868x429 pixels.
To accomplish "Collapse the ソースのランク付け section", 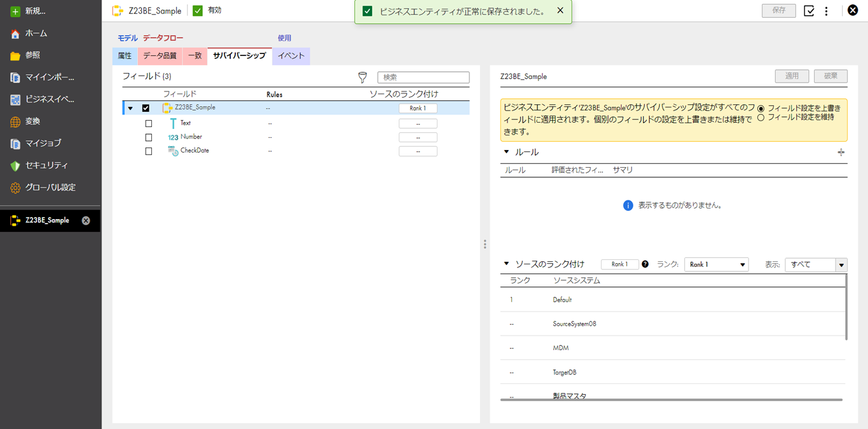I will [x=507, y=264].
